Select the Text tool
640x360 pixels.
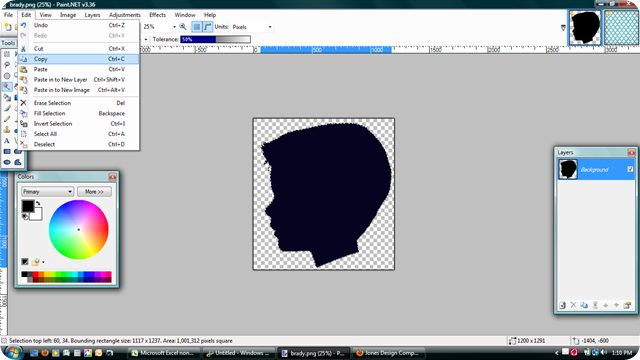(7, 141)
